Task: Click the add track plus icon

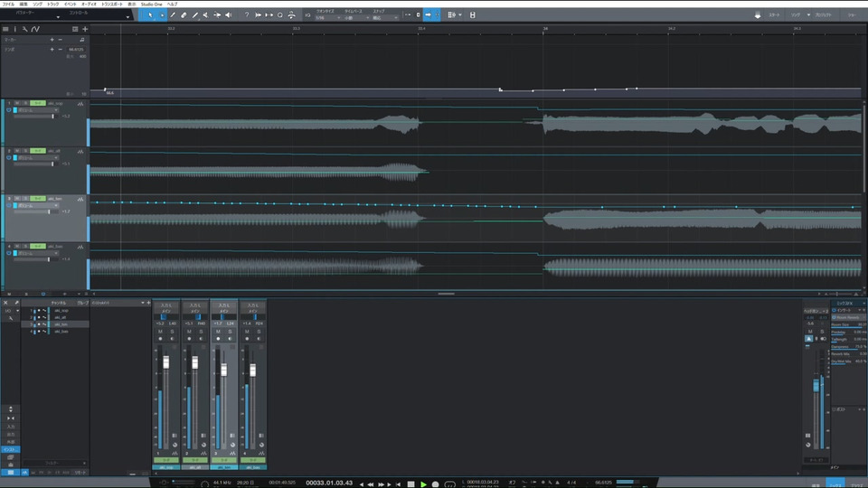Action: click(x=85, y=29)
